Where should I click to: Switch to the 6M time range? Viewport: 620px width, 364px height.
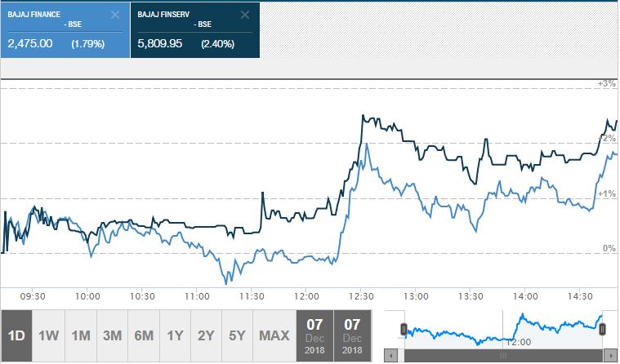pyautogui.click(x=144, y=336)
